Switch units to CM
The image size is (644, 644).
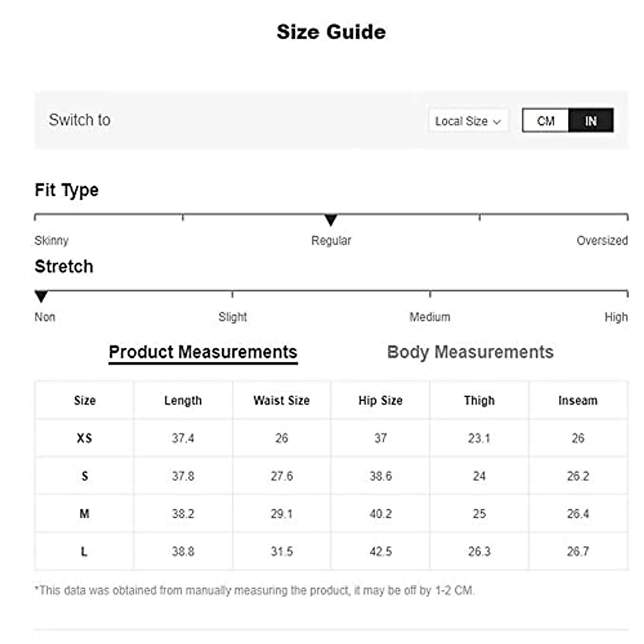pos(545,121)
